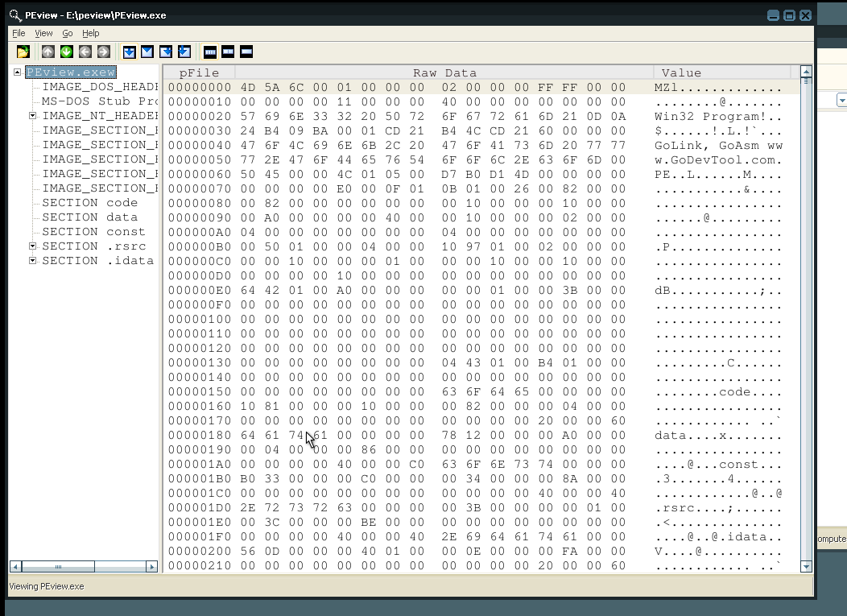Click the hex view scroll-down arrow
847x616 pixels.
pos(806,566)
